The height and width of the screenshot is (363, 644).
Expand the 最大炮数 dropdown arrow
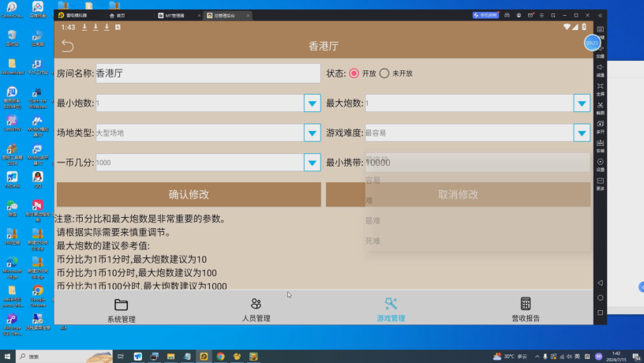tap(582, 103)
